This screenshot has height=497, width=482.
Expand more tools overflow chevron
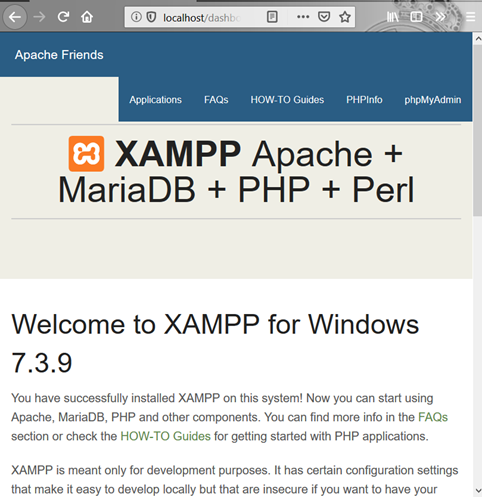tap(441, 17)
